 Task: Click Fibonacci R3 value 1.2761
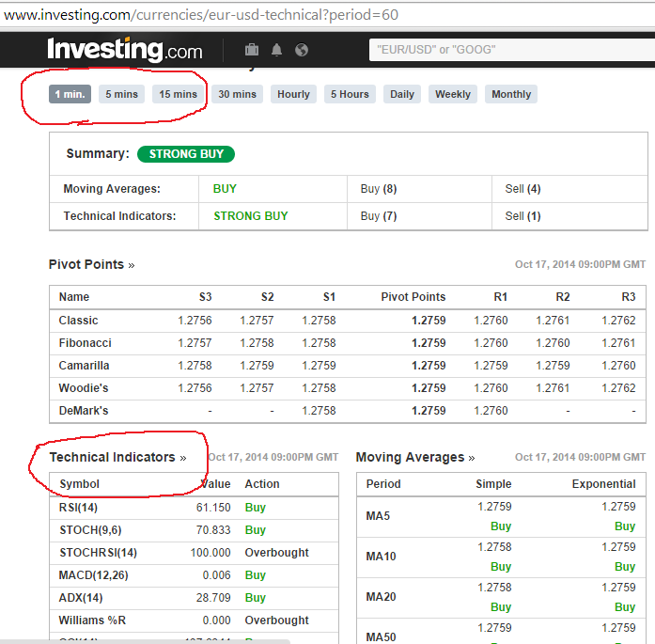pyautogui.click(x=618, y=343)
